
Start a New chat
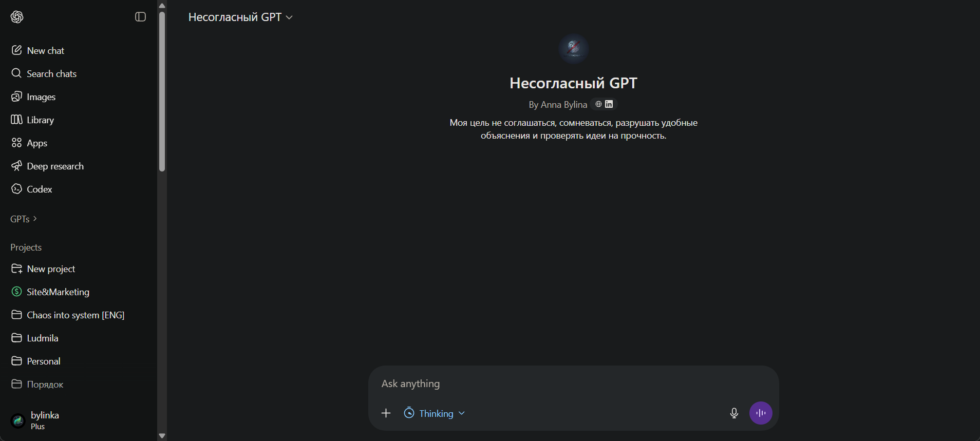tap(79, 50)
